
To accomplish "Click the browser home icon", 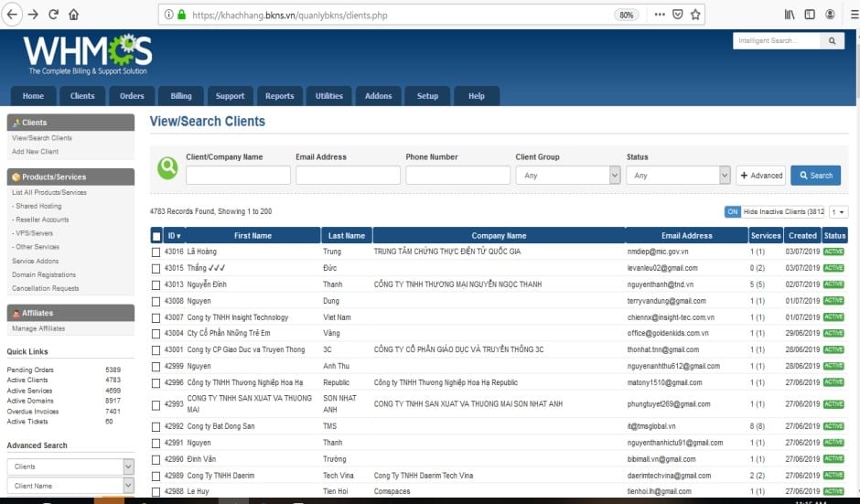I will pyautogui.click(x=74, y=15).
